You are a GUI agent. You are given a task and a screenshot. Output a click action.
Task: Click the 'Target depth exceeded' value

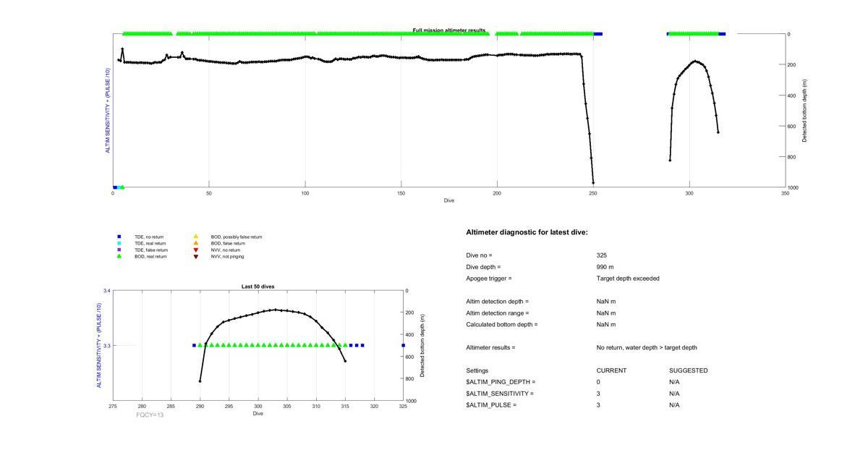628,279
